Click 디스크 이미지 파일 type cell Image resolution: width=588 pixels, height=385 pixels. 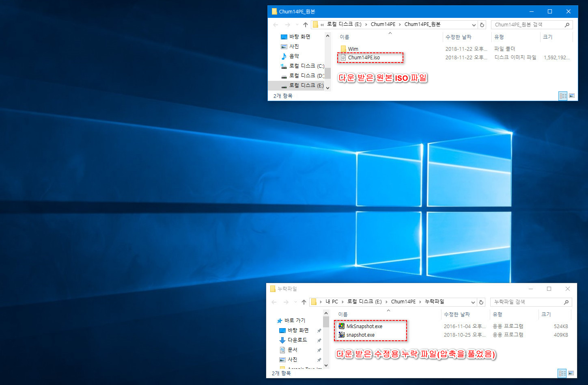[x=515, y=58]
